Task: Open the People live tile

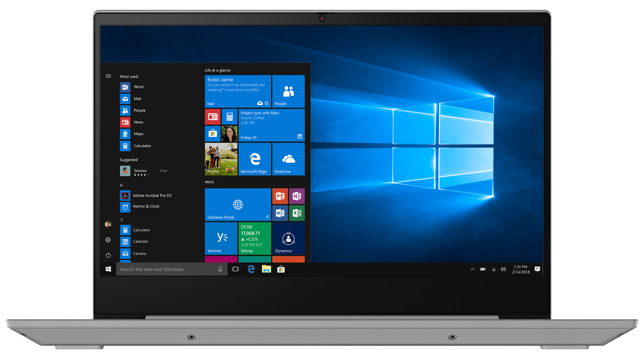Action: [289, 91]
